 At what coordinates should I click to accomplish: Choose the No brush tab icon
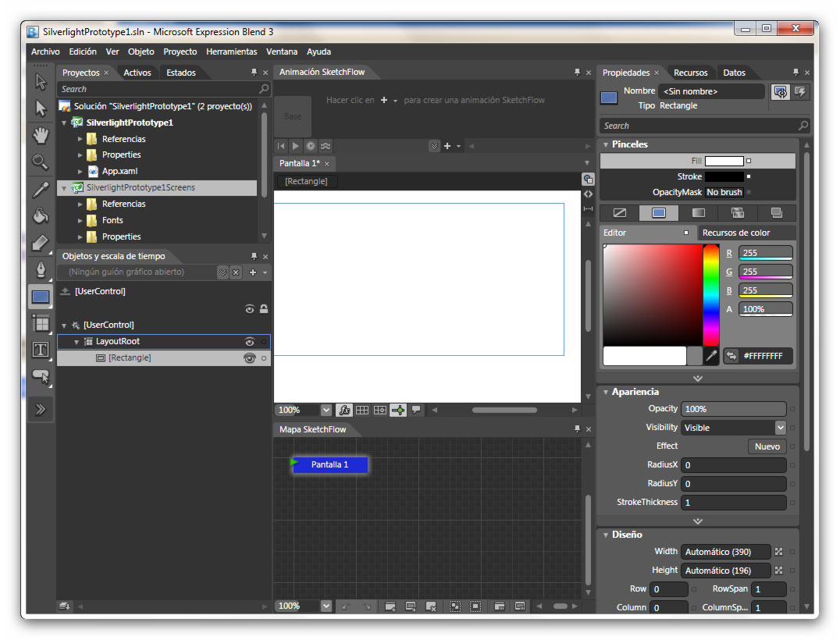click(619, 212)
